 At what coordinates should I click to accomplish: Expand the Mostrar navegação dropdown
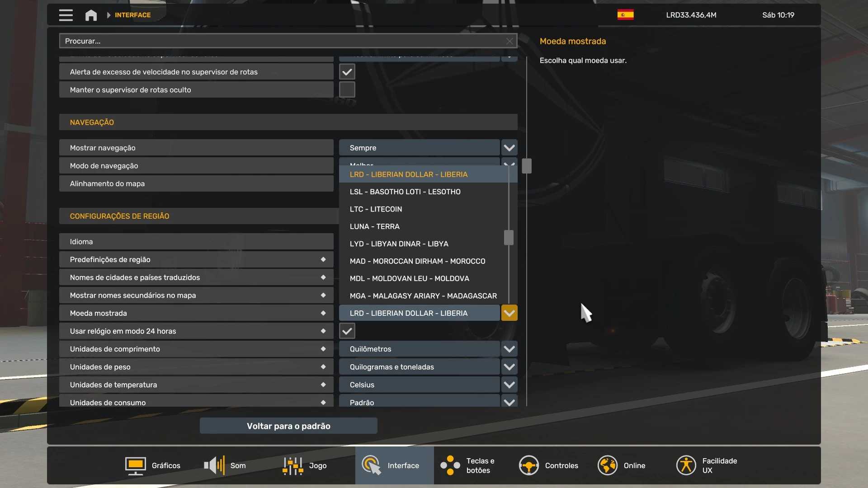click(x=509, y=148)
